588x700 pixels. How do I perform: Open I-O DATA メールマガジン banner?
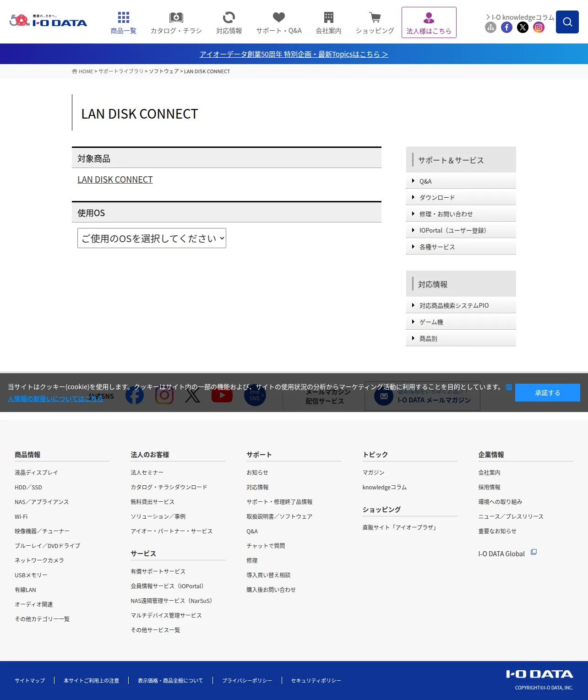pos(422,396)
